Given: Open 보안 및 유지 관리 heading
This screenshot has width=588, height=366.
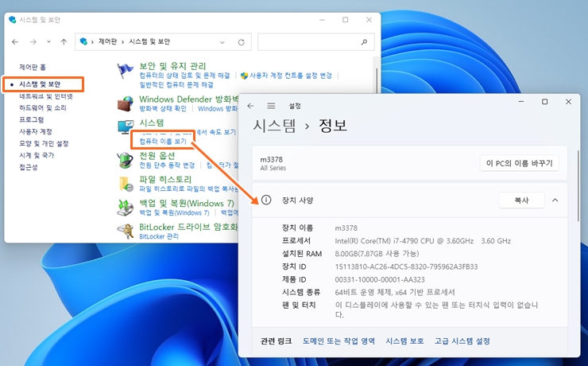Looking at the screenshot, I should coord(172,66).
